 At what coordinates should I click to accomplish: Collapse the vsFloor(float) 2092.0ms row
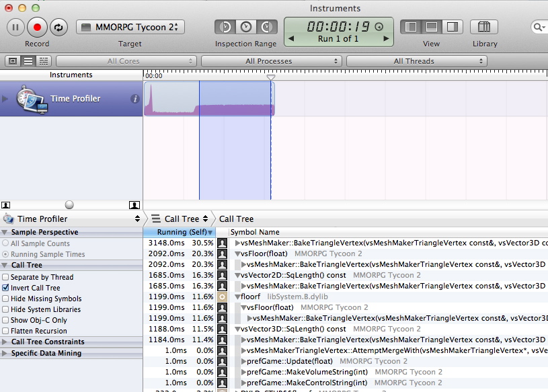[x=237, y=253]
